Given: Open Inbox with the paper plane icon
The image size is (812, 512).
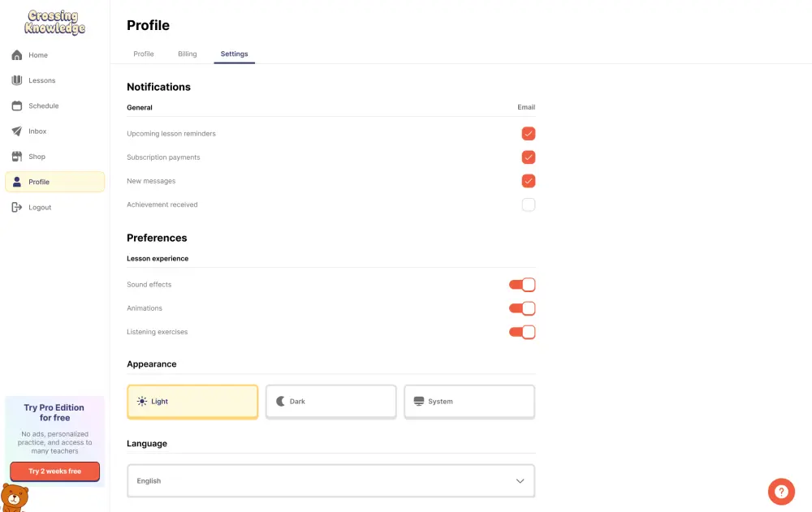Looking at the screenshot, I should (17, 131).
